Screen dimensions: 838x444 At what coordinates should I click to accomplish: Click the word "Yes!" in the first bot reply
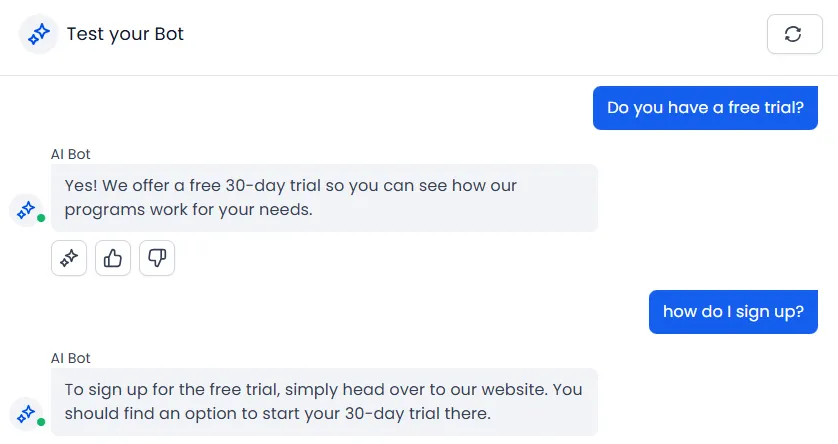coord(82,186)
